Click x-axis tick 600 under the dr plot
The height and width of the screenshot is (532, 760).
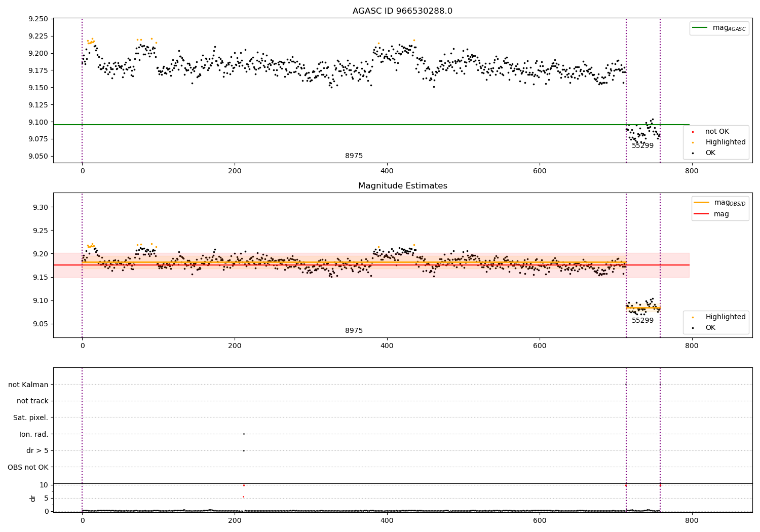click(x=540, y=521)
